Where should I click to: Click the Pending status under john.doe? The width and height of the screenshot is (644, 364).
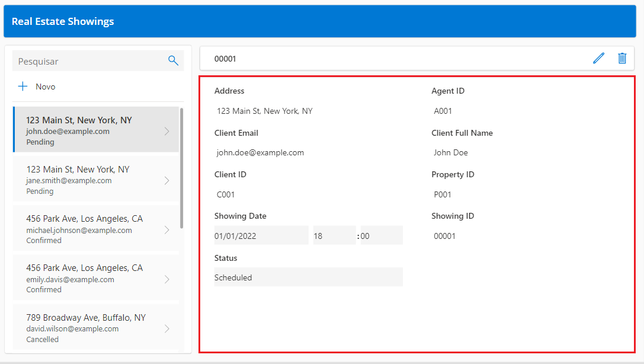point(40,142)
